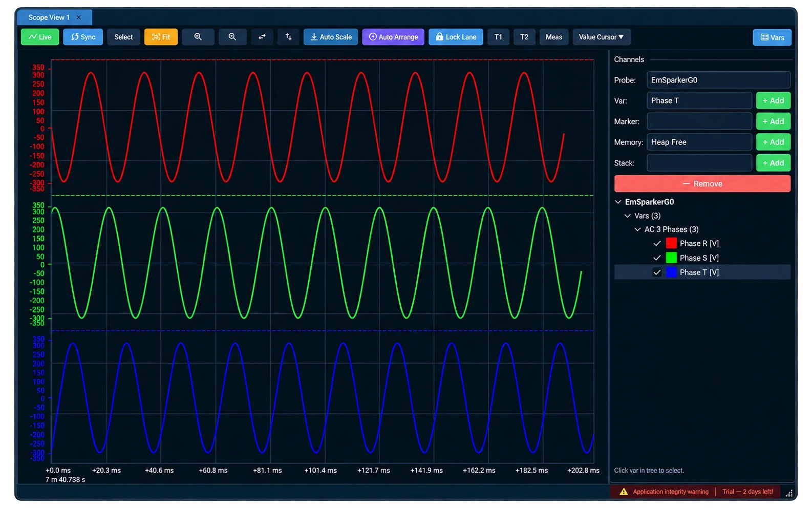Image resolution: width=812 pixels, height=508 pixels.
Task: Click the green Phase S color swatch
Action: tap(671, 258)
